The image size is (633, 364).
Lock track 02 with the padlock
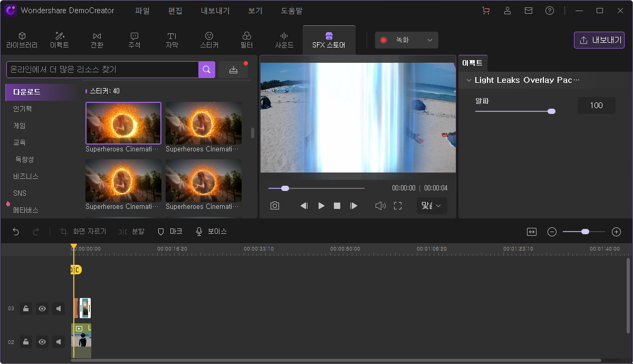[x=25, y=342]
